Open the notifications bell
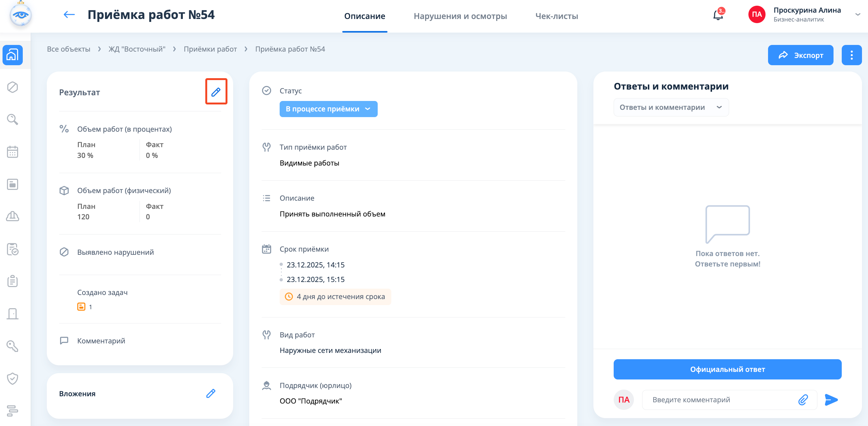 click(718, 15)
